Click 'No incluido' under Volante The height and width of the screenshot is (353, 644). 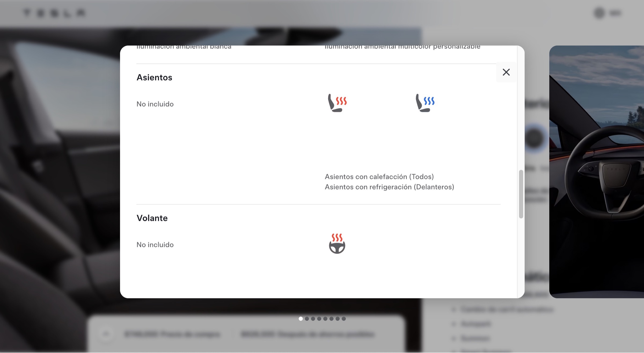[x=155, y=245]
